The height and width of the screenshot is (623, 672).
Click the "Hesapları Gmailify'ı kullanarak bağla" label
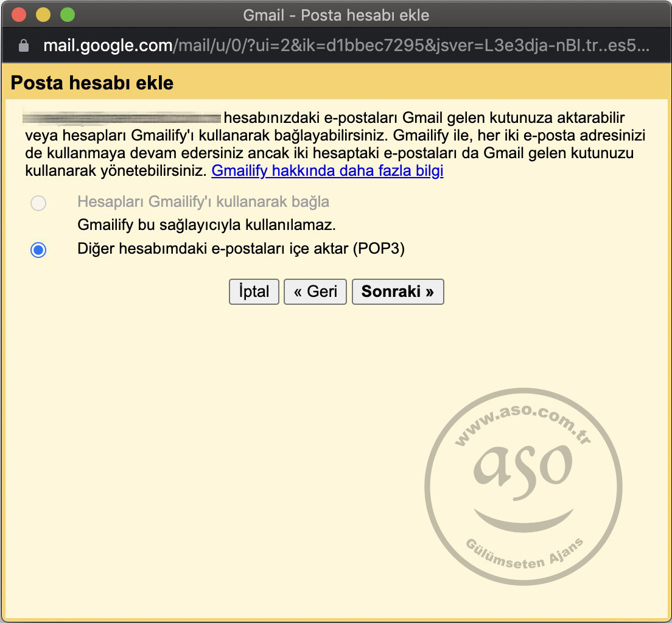(203, 202)
